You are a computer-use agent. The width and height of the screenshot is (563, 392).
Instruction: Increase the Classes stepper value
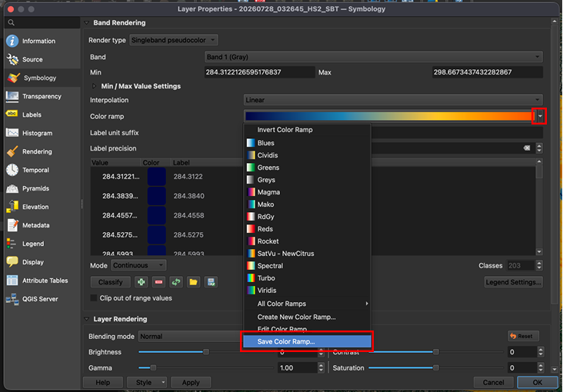click(539, 263)
